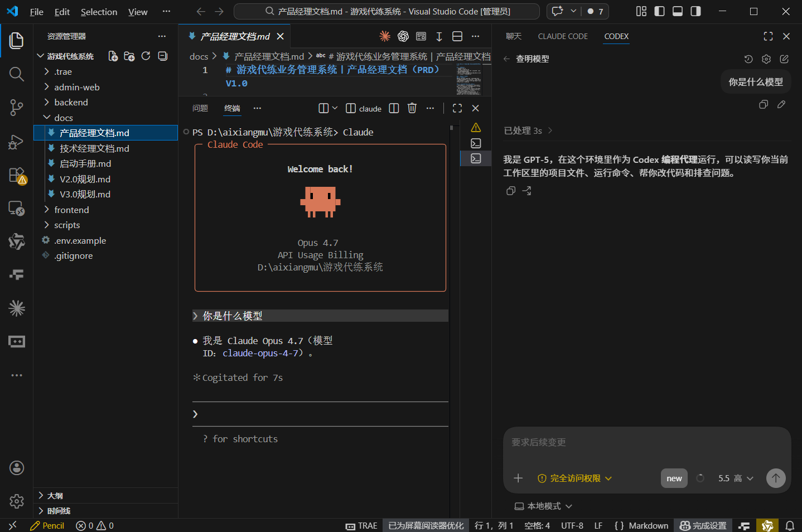Edit the user message in Codex
Image resolution: width=802 pixels, height=532 pixels.
click(x=781, y=104)
